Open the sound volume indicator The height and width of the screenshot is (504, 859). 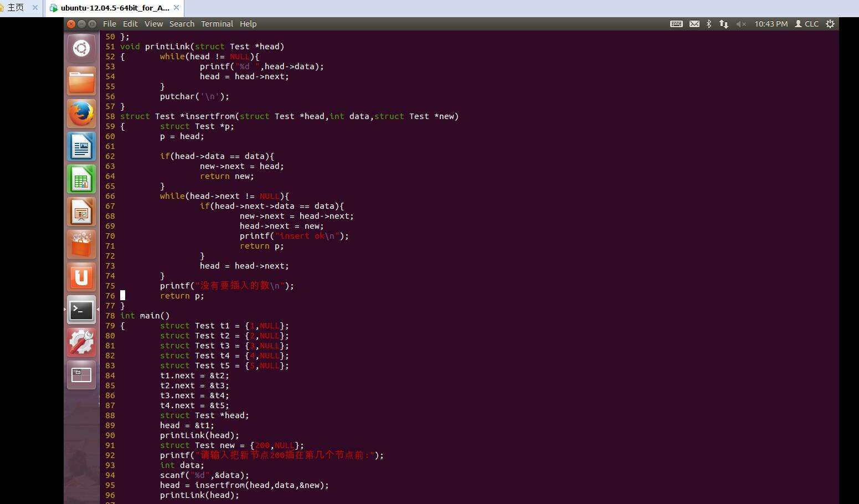click(x=740, y=24)
